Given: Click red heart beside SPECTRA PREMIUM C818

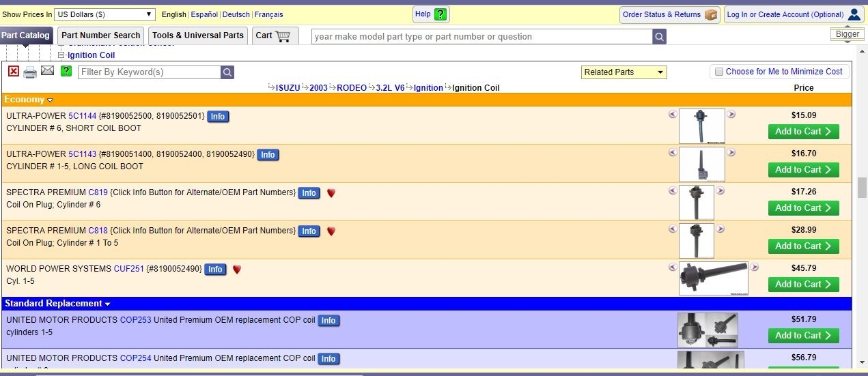Looking at the screenshot, I should [331, 231].
